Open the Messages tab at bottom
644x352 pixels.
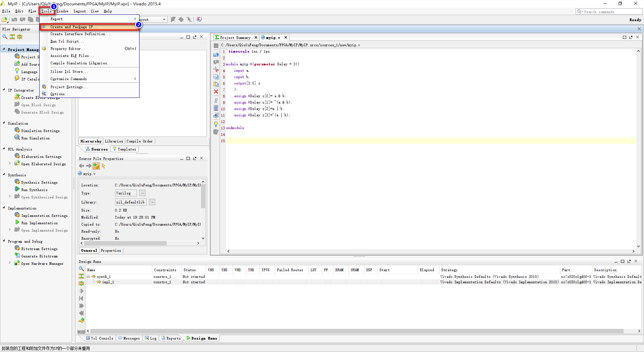click(x=129, y=338)
